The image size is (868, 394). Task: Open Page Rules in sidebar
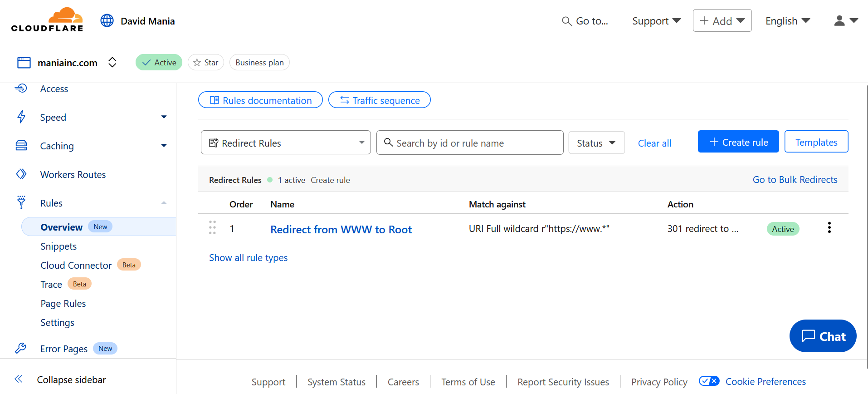(x=63, y=304)
